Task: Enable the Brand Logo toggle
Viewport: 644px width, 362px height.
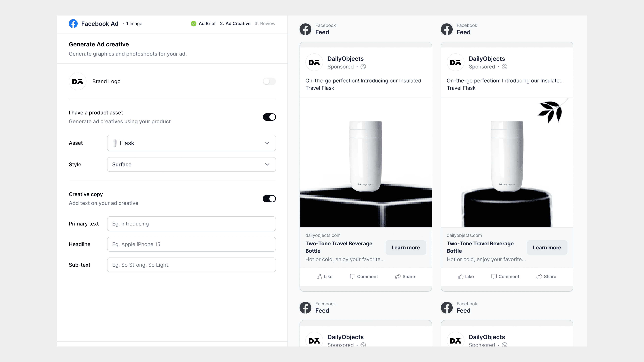Action: point(269,81)
